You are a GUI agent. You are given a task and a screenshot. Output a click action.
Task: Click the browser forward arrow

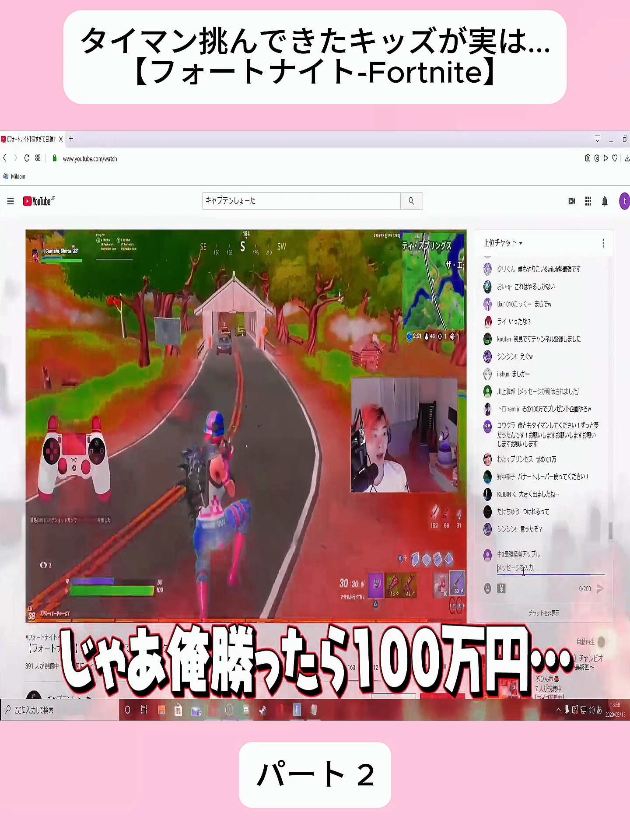point(16,158)
